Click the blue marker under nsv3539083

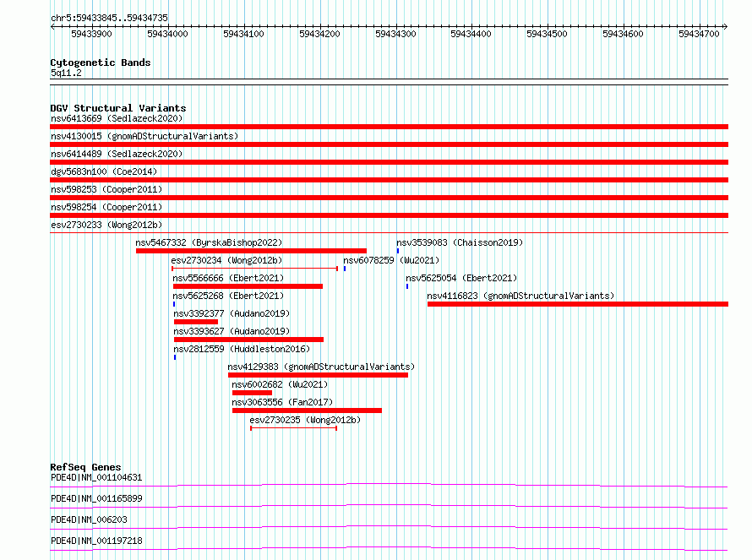click(x=398, y=251)
